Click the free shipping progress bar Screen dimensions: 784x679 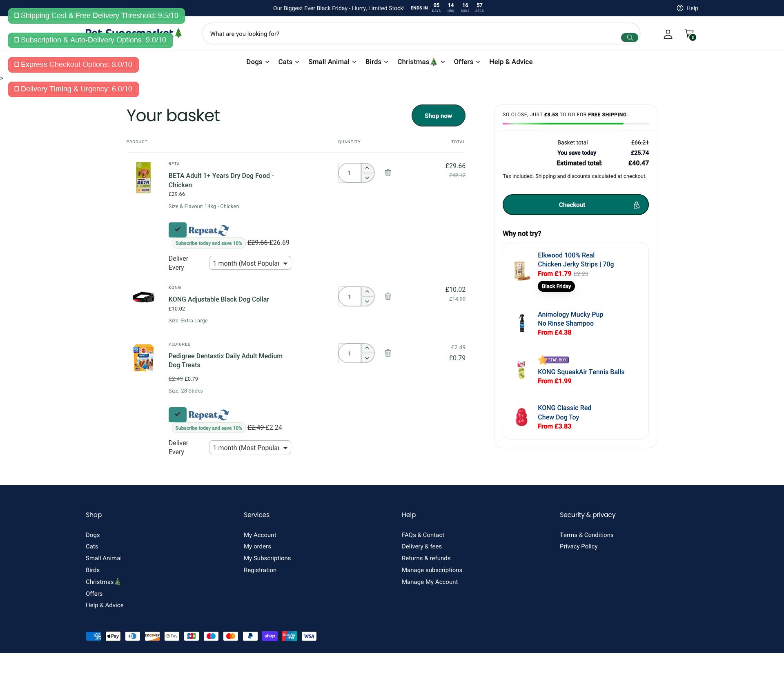575,123
